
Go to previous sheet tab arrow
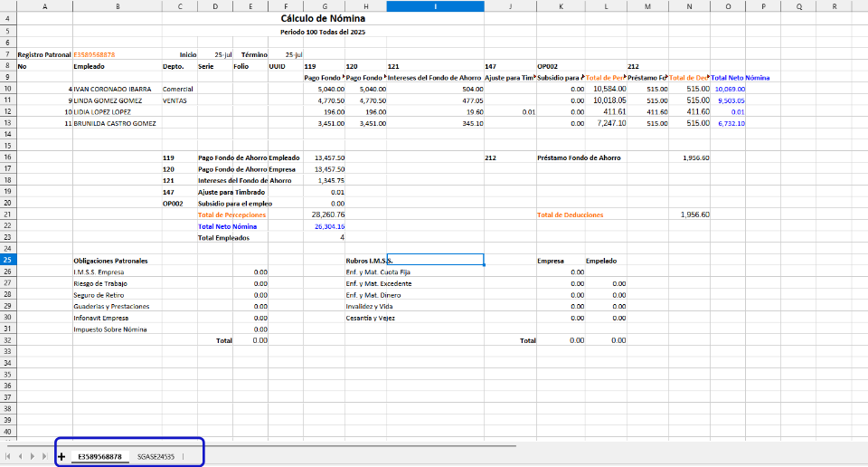(21, 456)
